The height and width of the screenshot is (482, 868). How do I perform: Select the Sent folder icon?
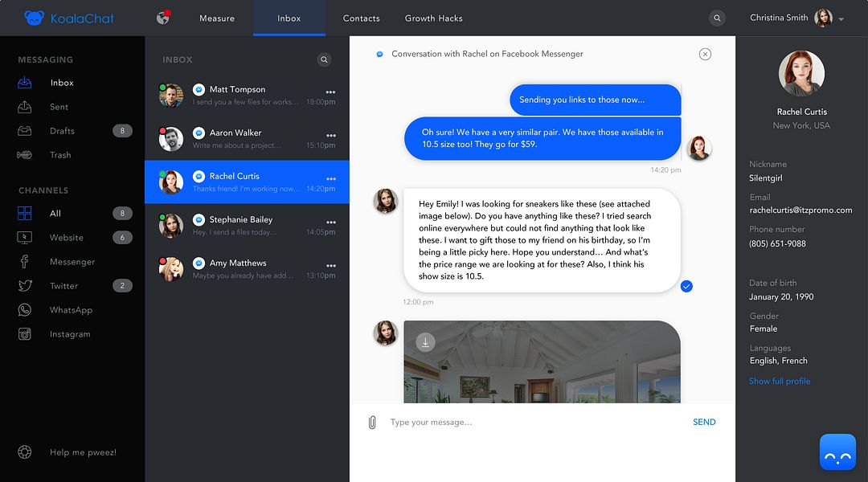24,107
